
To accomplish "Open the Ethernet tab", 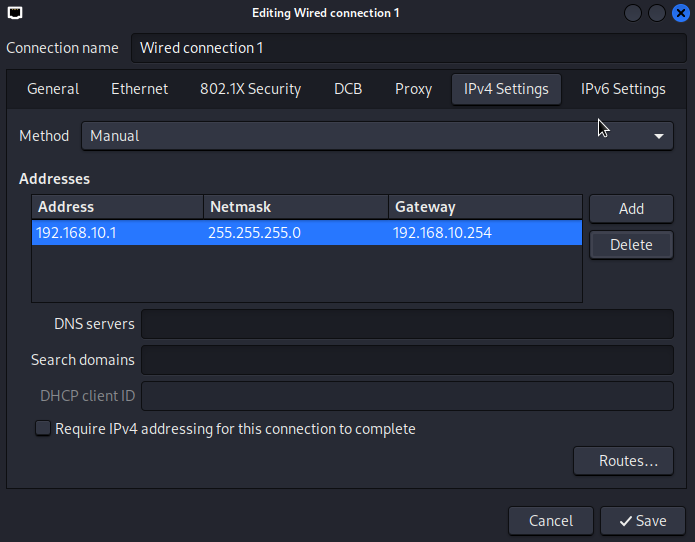I will [x=139, y=89].
